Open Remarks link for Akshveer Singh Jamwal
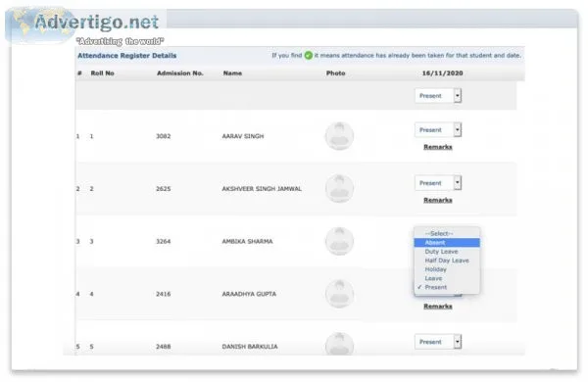 (438, 200)
